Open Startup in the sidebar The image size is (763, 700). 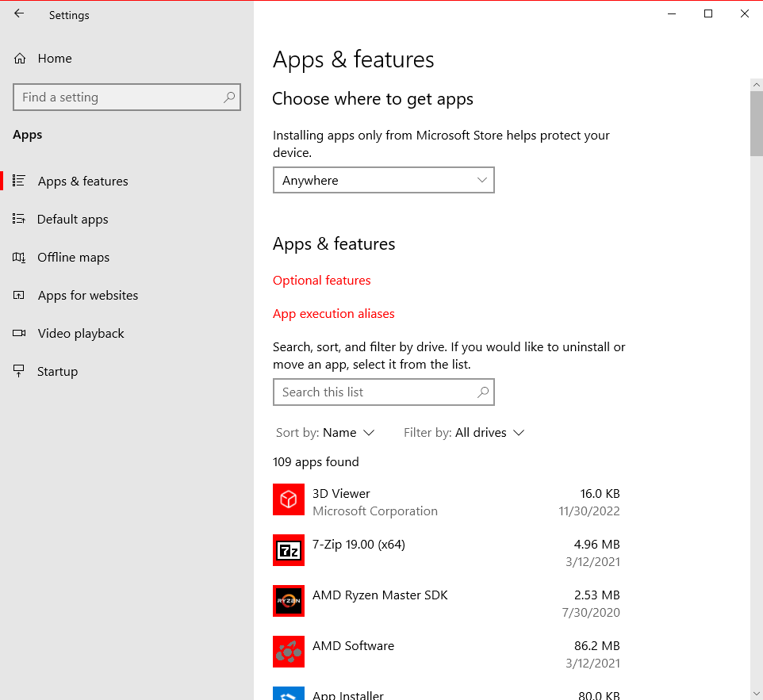[x=127, y=371]
